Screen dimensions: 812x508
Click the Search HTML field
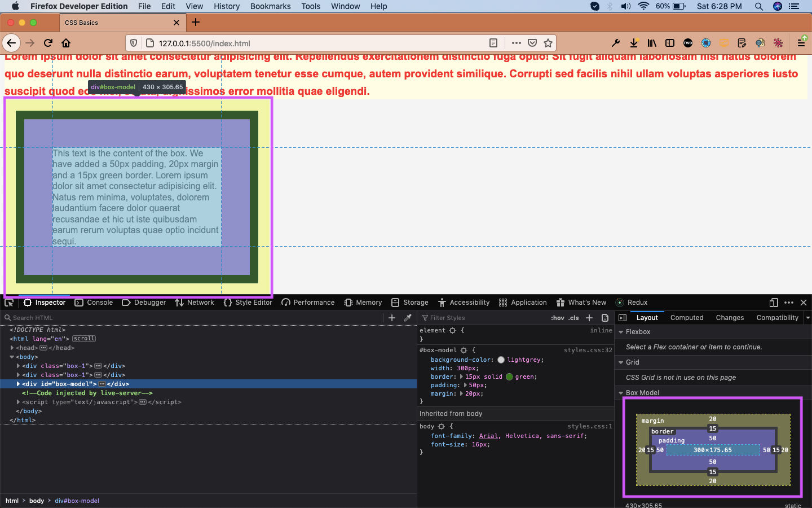(x=192, y=318)
